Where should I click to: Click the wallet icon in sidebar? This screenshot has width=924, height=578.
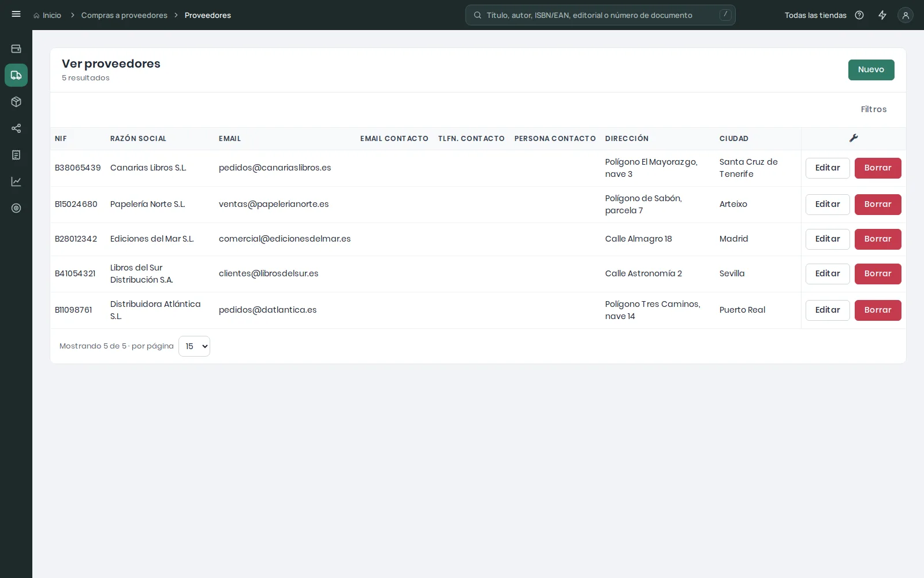pos(16,49)
